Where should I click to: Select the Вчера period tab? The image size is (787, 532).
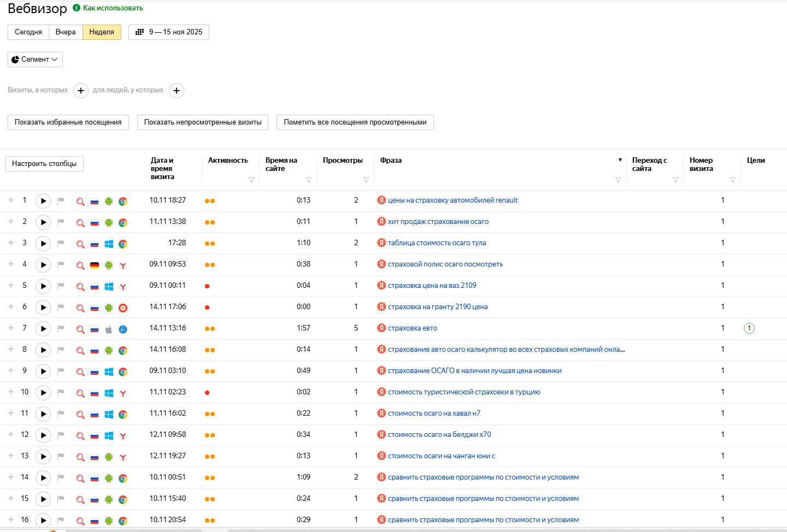coord(66,32)
